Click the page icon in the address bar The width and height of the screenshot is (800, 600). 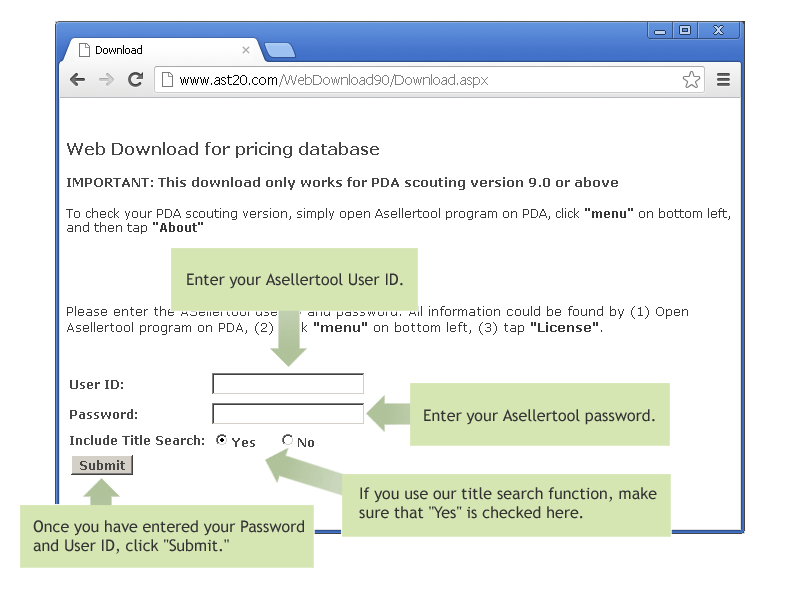pos(167,80)
